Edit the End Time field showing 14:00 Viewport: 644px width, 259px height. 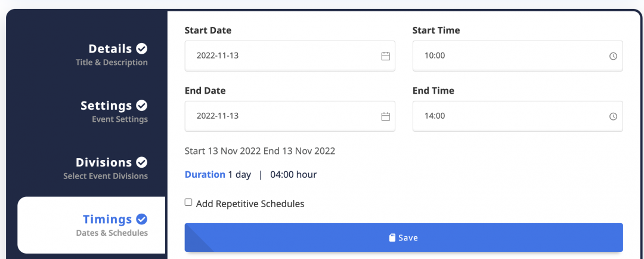point(518,116)
